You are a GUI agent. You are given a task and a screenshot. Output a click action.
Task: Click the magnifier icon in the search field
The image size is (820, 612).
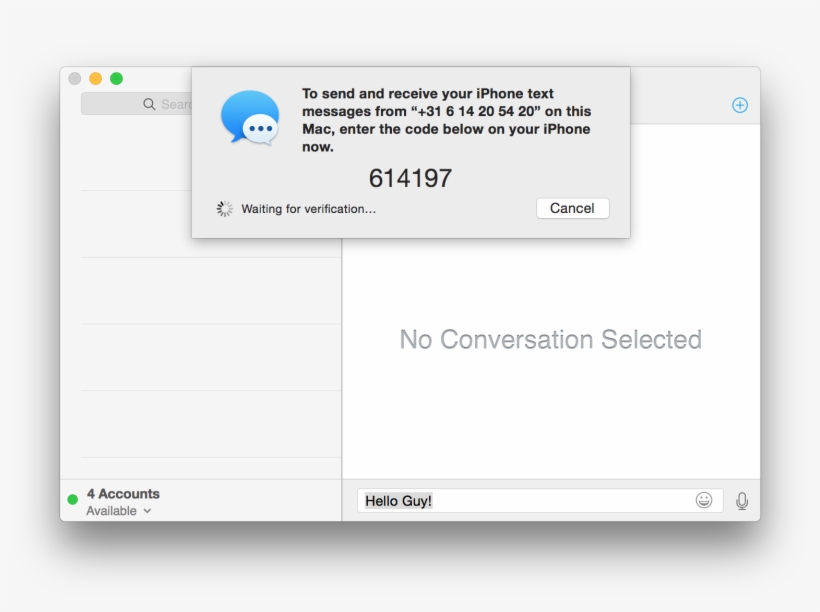147,103
